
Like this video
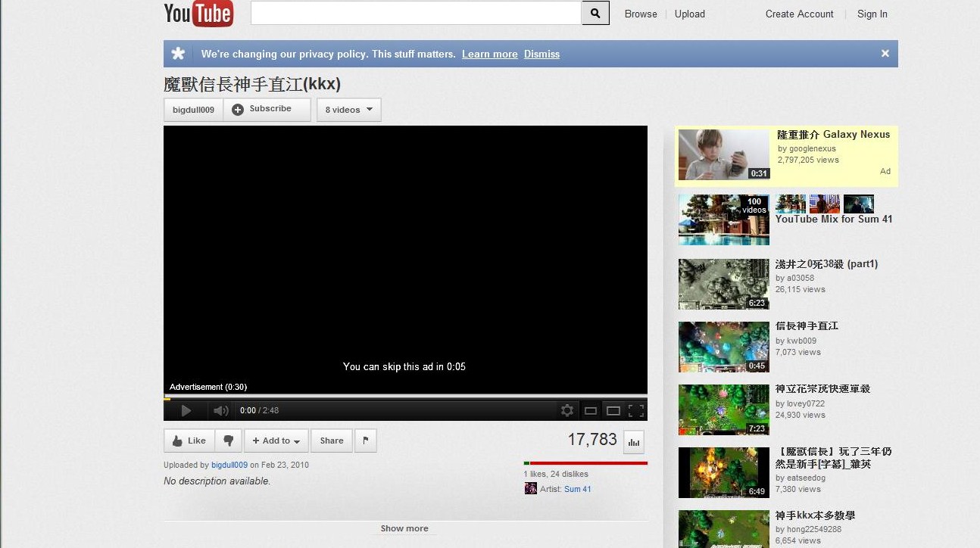click(189, 441)
